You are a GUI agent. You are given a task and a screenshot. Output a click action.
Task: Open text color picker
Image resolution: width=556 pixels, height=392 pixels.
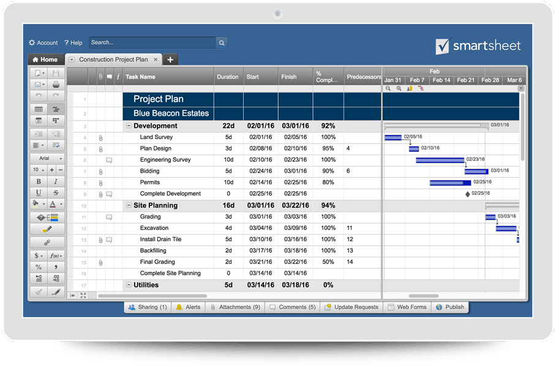[x=56, y=204]
